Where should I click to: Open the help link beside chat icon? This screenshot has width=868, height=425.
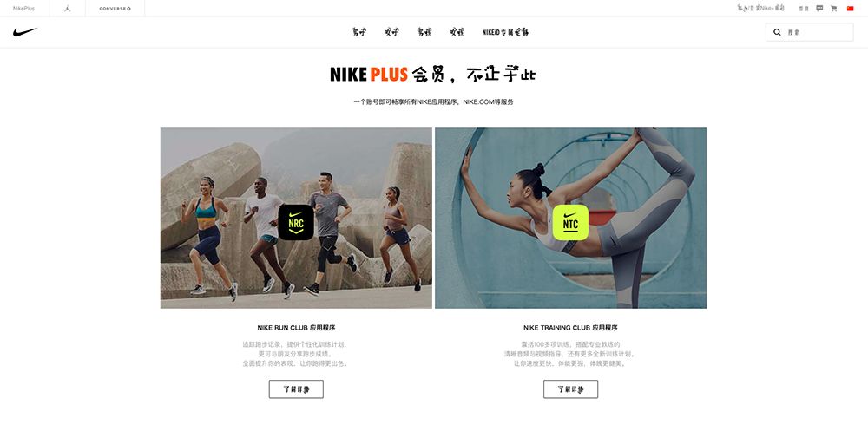click(x=804, y=9)
